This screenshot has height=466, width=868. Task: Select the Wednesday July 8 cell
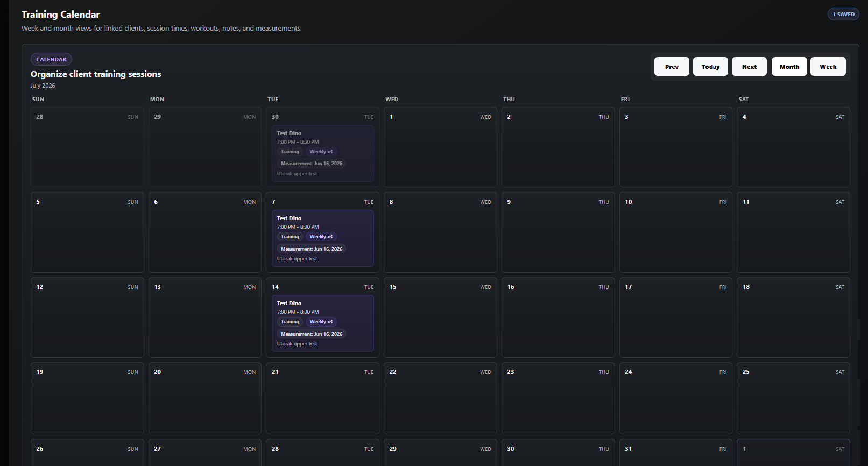pos(440,232)
